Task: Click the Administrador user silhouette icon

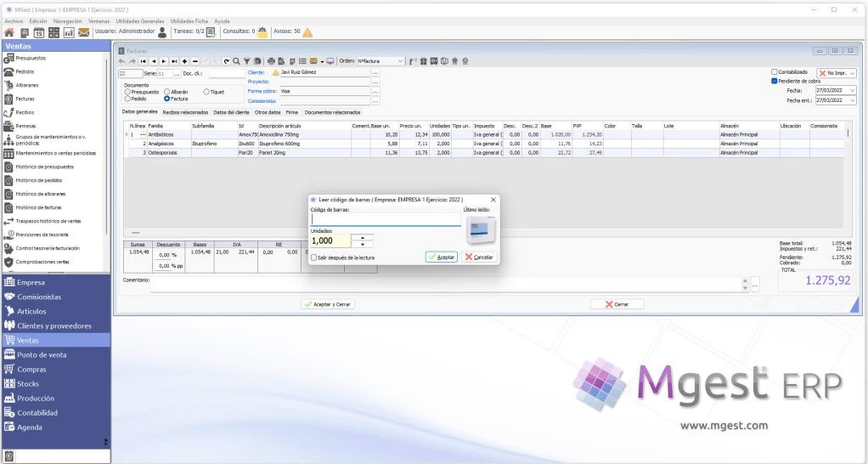Action: click(x=162, y=32)
